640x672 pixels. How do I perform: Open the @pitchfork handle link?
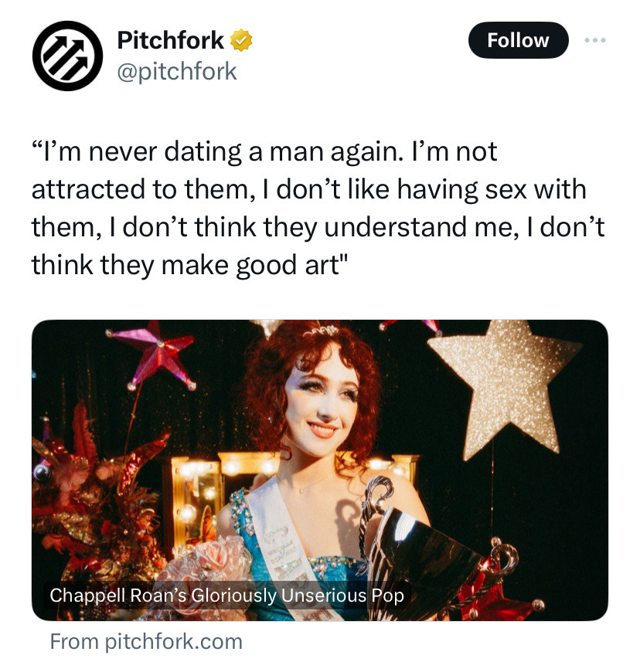pyautogui.click(x=177, y=72)
